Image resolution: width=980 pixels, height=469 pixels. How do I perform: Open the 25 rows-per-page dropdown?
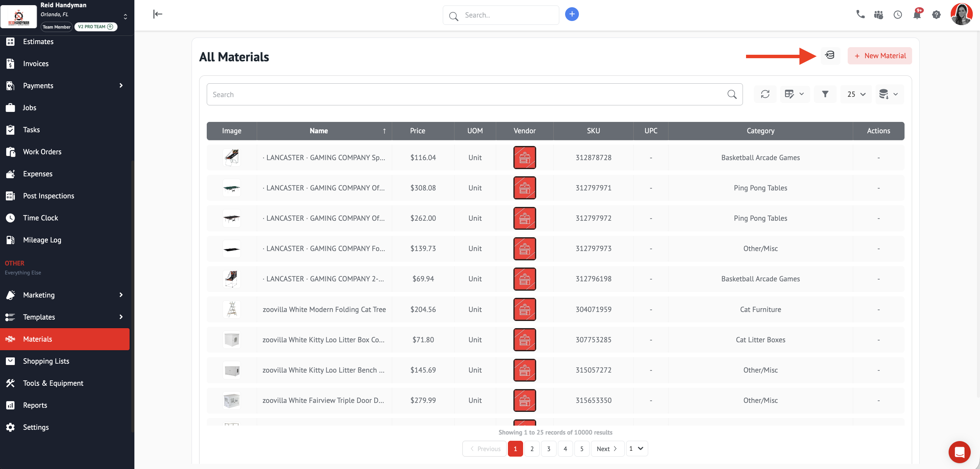(x=856, y=94)
